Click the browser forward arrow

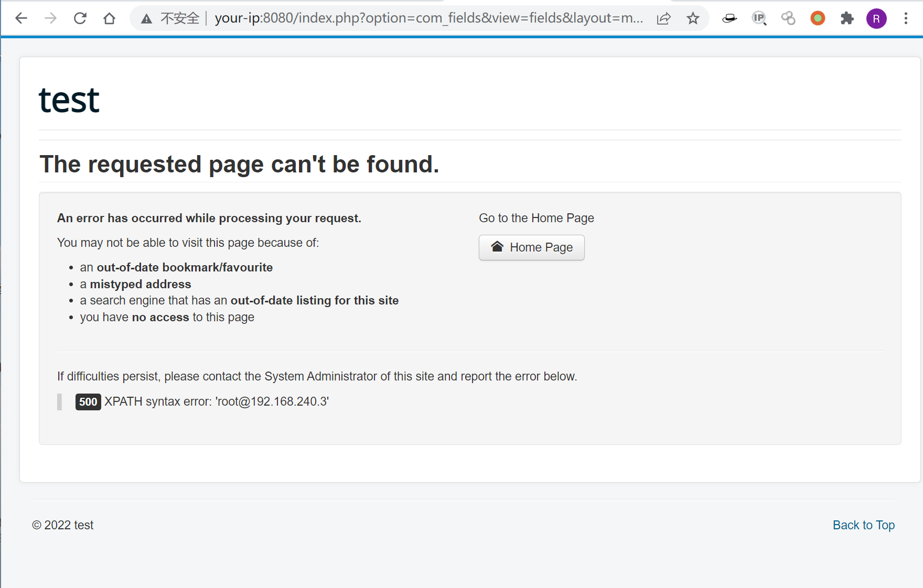pyautogui.click(x=50, y=18)
